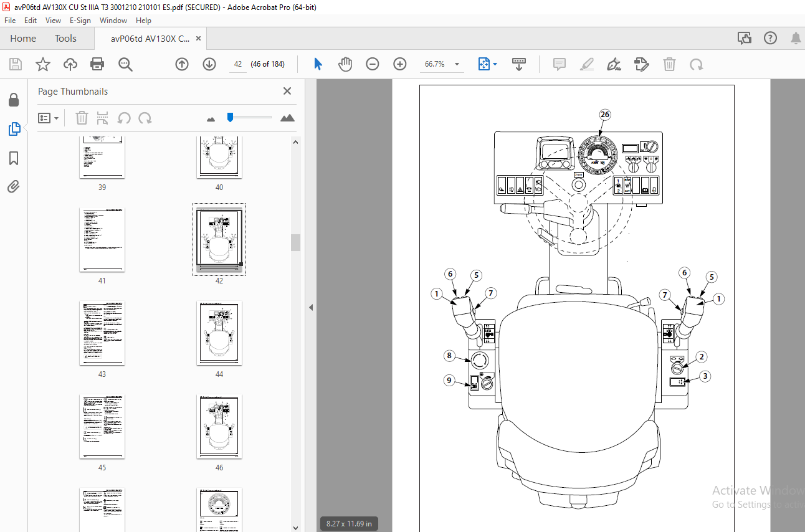Click the thumbnail panel page break icon
This screenshot has height=532, width=805.
[x=103, y=118]
